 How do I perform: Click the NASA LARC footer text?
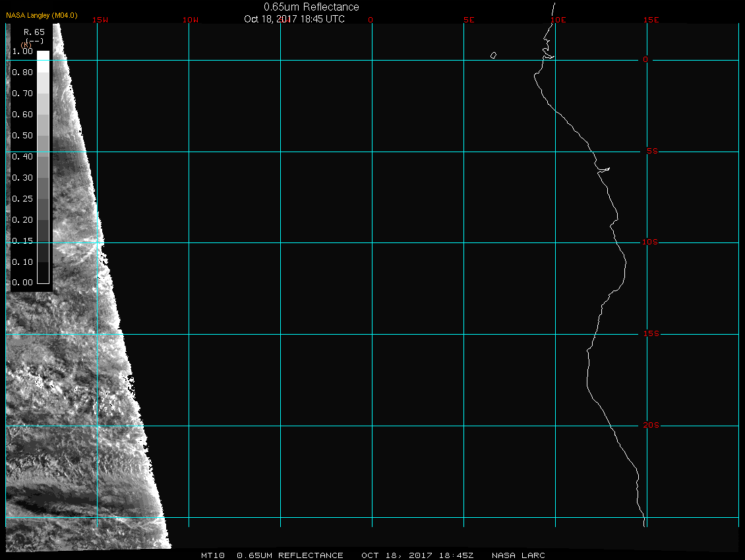[x=519, y=555]
